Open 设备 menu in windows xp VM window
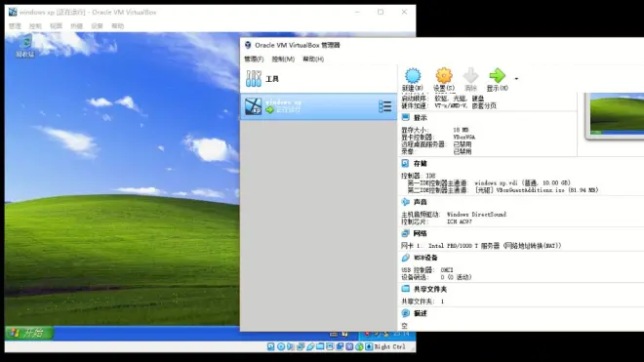Viewport: 644px width, 362px height. tap(97, 26)
